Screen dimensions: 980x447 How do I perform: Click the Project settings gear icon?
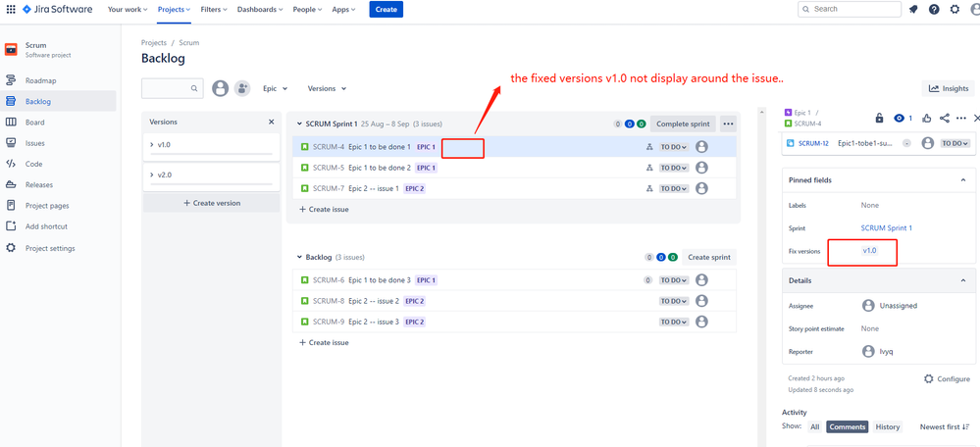(11, 248)
